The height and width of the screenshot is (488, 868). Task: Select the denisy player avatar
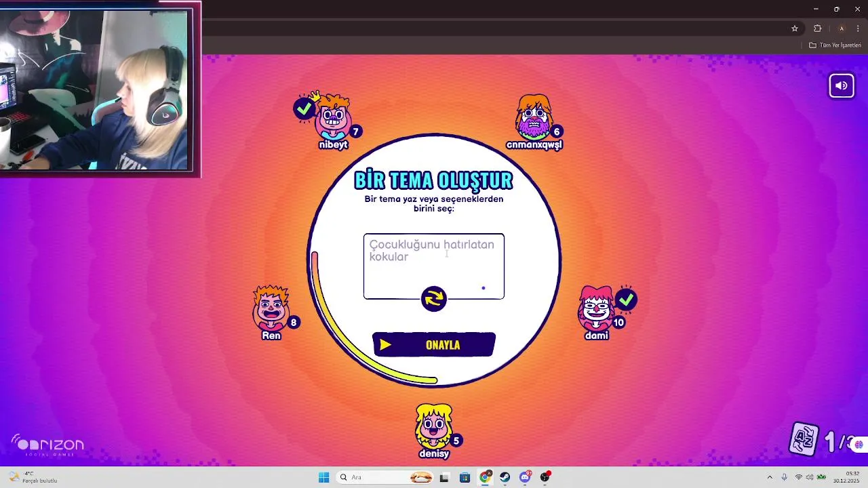tap(434, 426)
